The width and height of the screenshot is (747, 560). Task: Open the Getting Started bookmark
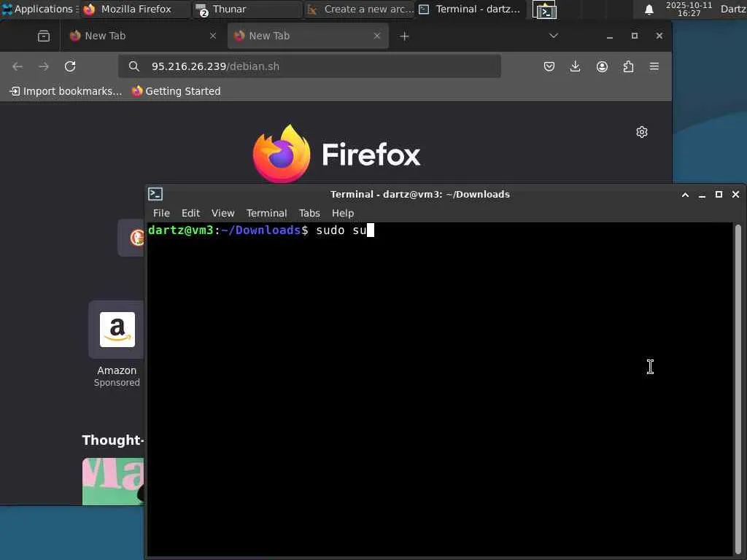177,91
